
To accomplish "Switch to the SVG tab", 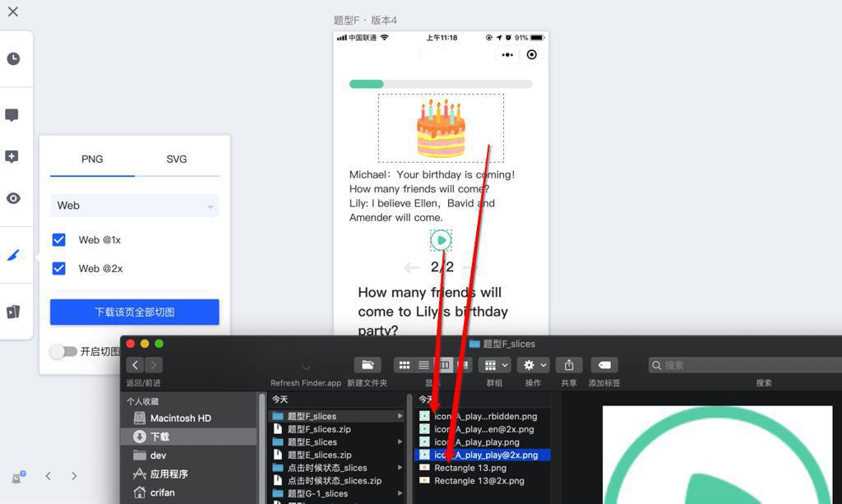I will [x=177, y=159].
